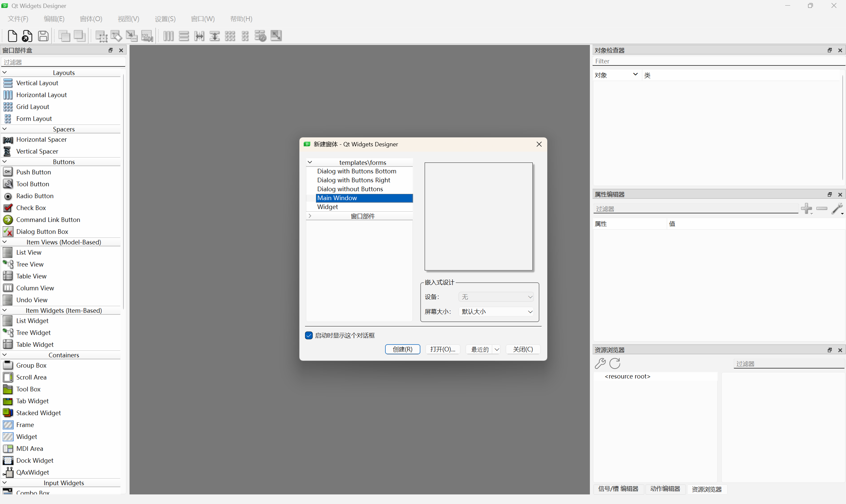Click the Save toolbar icon
The width and height of the screenshot is (846, 504).
pyautogui.click(x=43, y=36)
